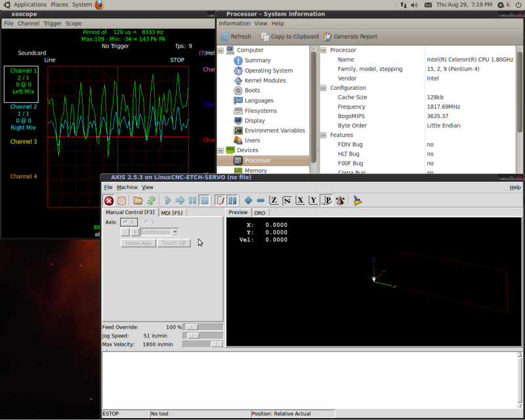Select Filesystems entry in the tree
The width and height of the screenshot is (525, 420).
coord(261,111)
